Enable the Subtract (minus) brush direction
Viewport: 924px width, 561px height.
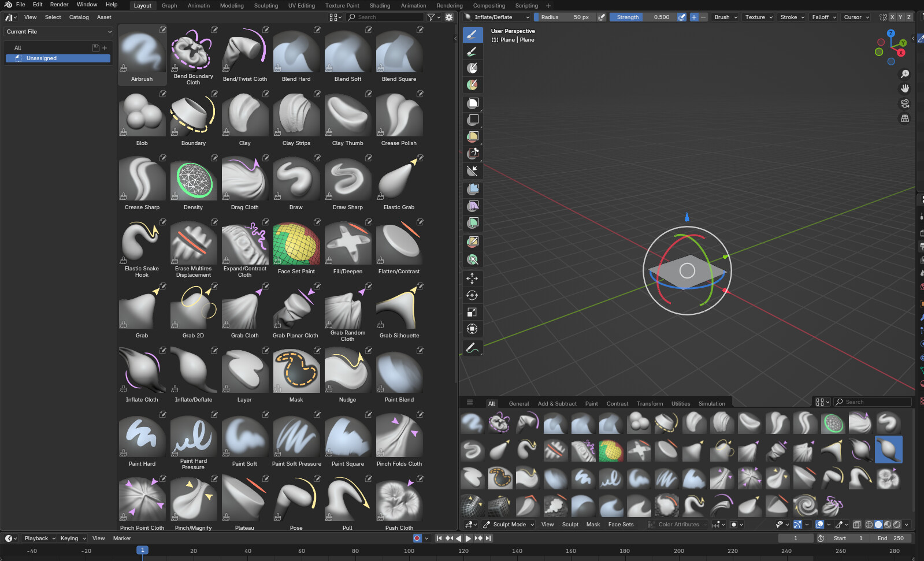[703, 17]
